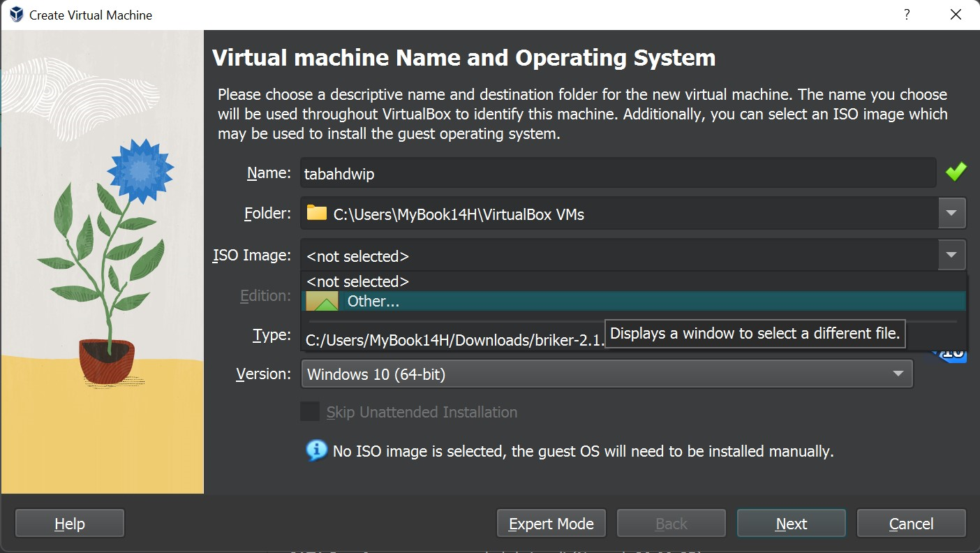Image resolution: width=980 pixels, height=553 pixels.
Task: Click the Virtual machine Name and Operating System heading
Action: [463, 58]
